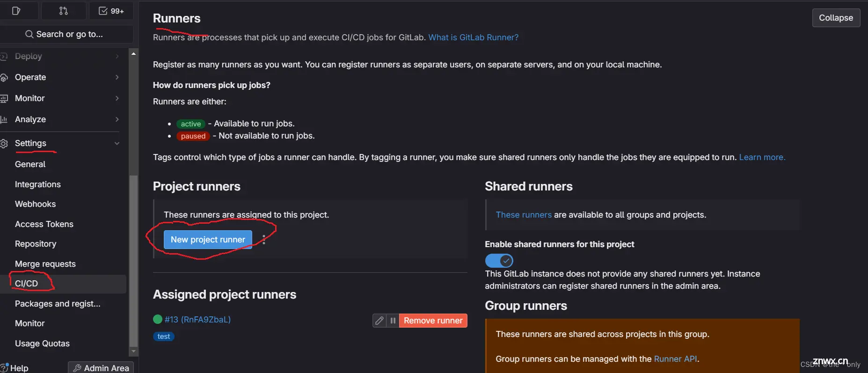Click 'Enable shared runners for this project' label

pyautogui.click(x=560, y=244)
